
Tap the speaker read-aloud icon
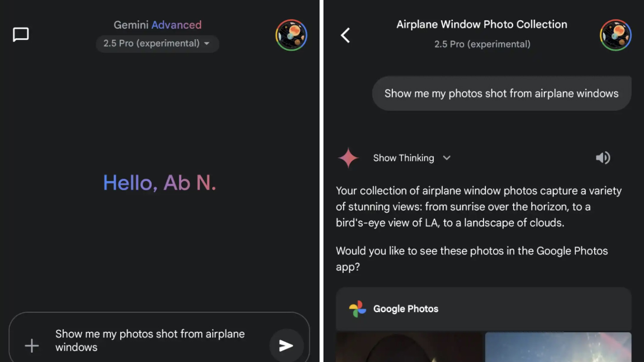pos(603,158)
